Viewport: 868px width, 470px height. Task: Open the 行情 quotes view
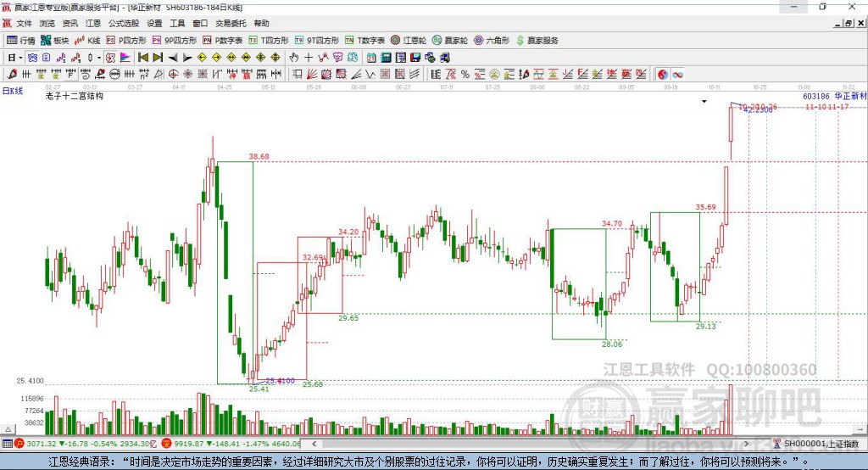click(20, 41)
